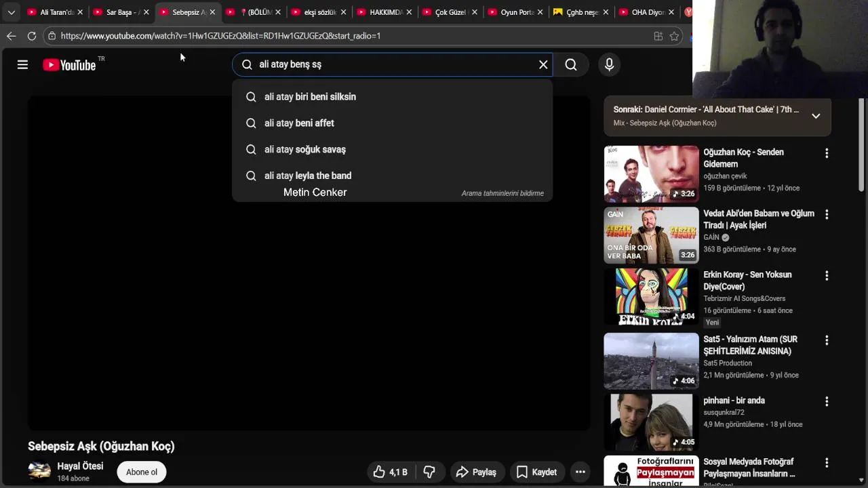Click the black video player area
This screenshot has height=488, width=868.
309,263
